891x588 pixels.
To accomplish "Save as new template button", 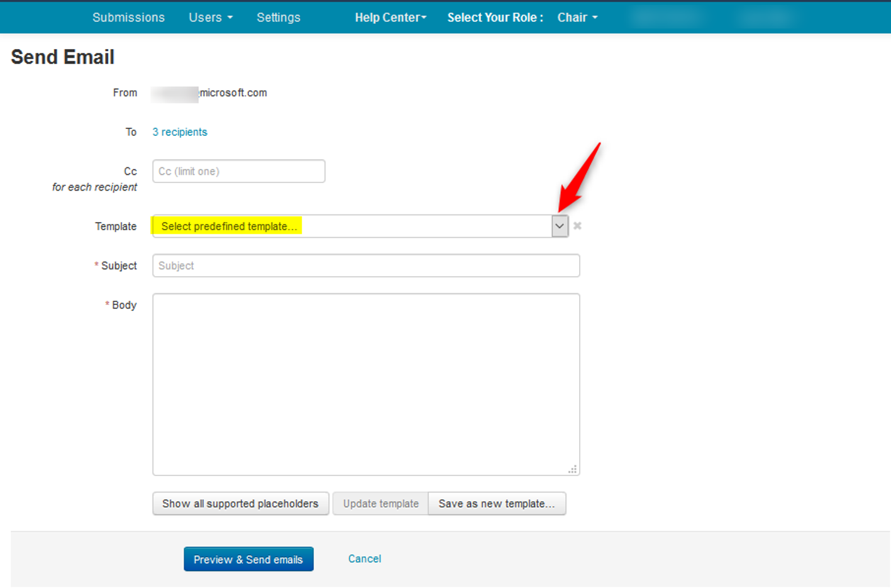I will point(497,504).
